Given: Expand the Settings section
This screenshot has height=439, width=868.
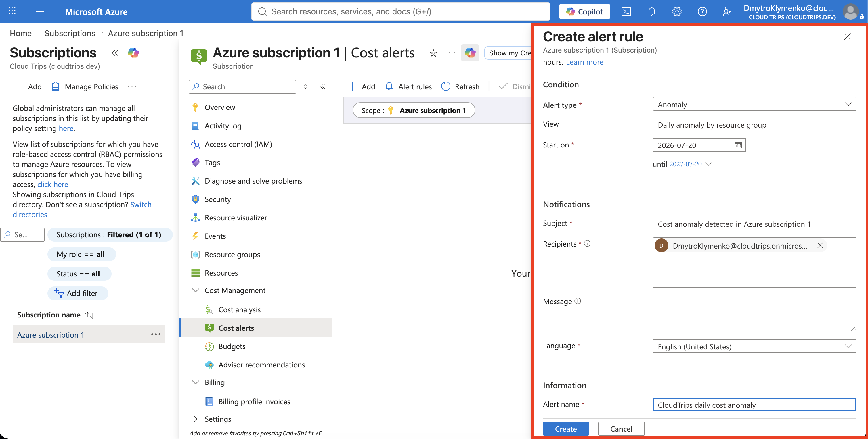Looking at the screenshot, I should pos(196,419).
